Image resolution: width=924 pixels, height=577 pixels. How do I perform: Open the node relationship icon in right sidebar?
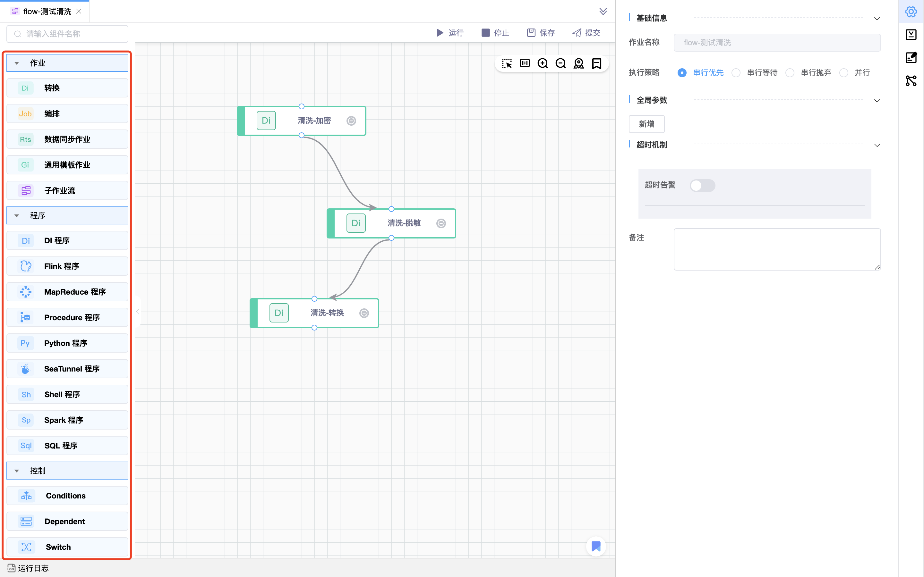tap(911, 80)
